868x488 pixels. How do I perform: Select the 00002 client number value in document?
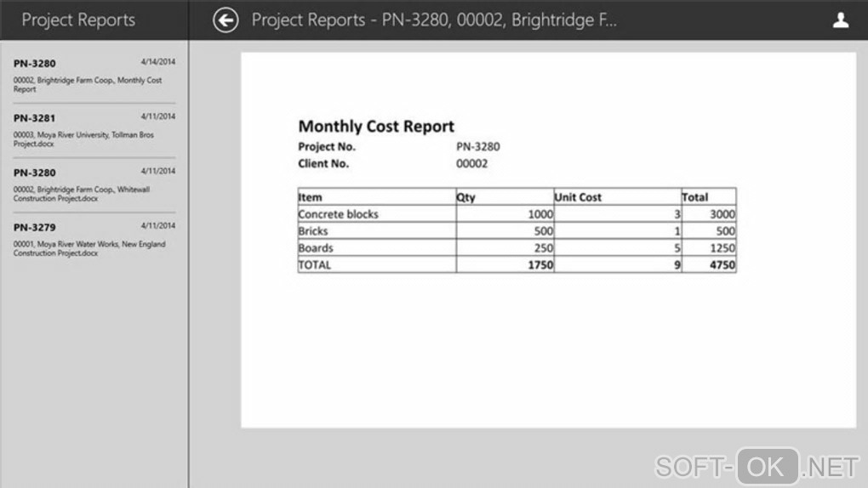coord(471,164)
